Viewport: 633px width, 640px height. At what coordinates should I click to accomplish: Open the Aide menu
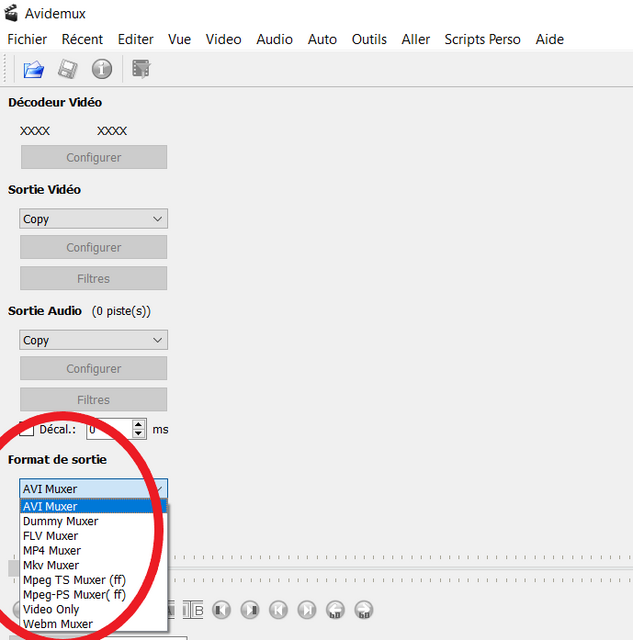pos(549,39)
